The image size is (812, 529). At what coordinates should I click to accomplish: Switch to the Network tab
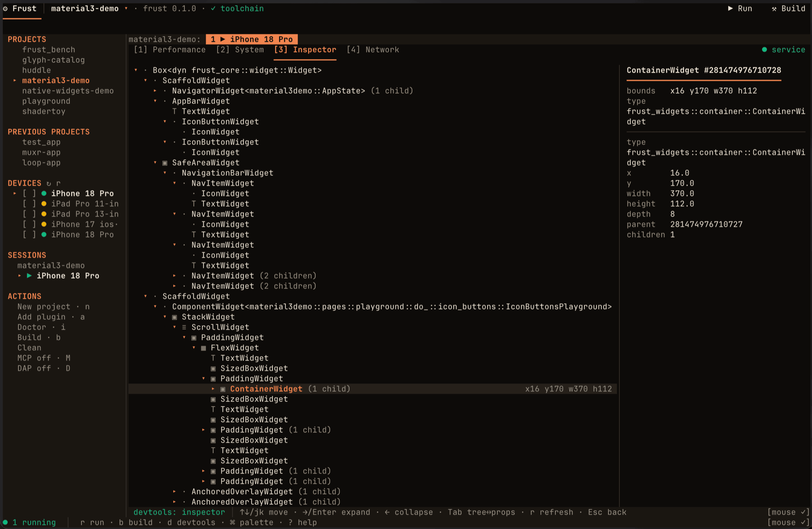[x=373, y=50]
